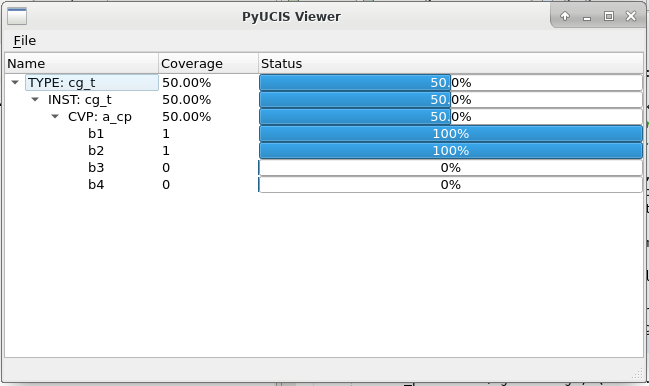This screenshot has height=386, width=649.
Task: Click the coverage count 1 for b1
Action: tap(166, 134)
